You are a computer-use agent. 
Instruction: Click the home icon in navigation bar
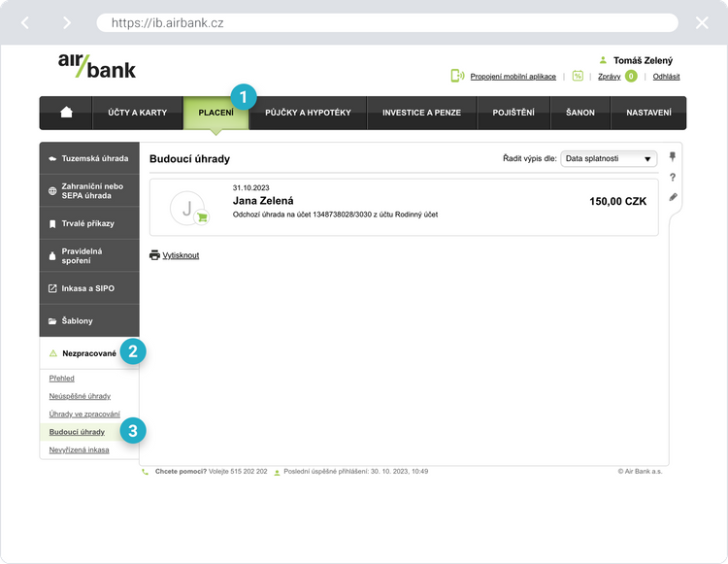pos(66,113)
